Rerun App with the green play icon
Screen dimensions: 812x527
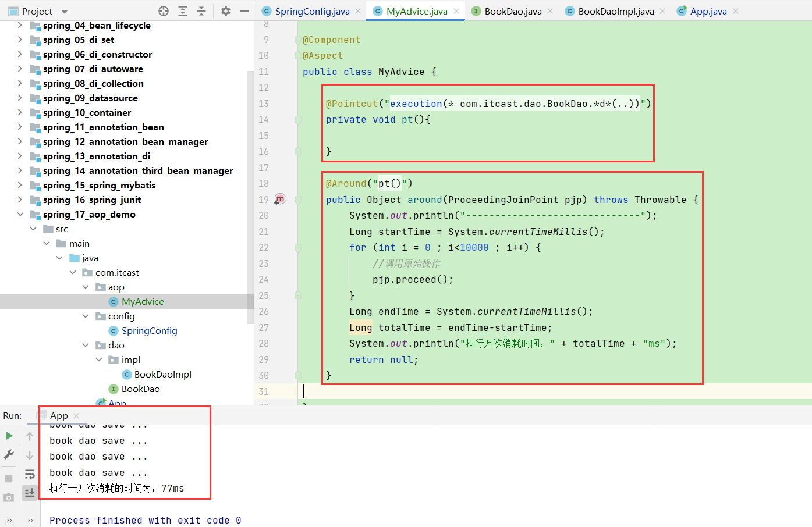(9, 436)
